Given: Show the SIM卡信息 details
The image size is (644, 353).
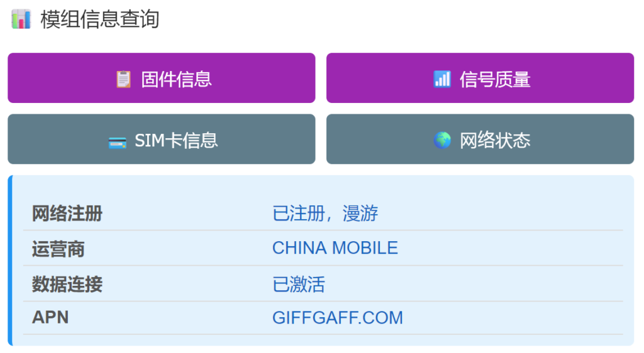Looking at the screenshot, I should [176, 140].
